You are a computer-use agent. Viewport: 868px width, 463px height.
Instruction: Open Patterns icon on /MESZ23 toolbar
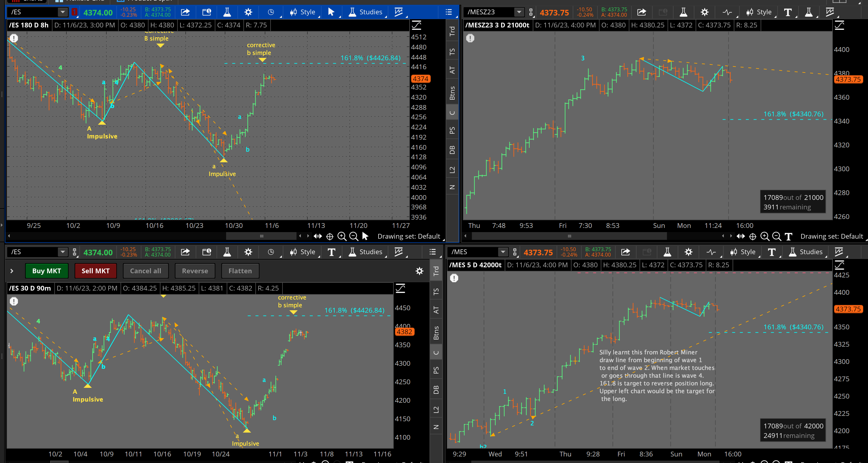[x=830, y=12]
